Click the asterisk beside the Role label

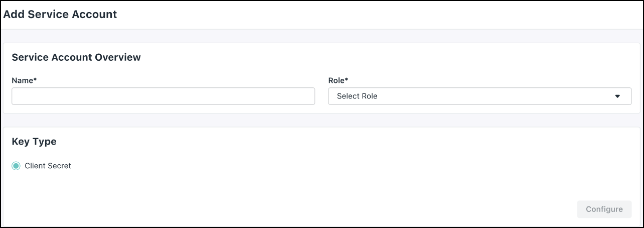[347, 80]
